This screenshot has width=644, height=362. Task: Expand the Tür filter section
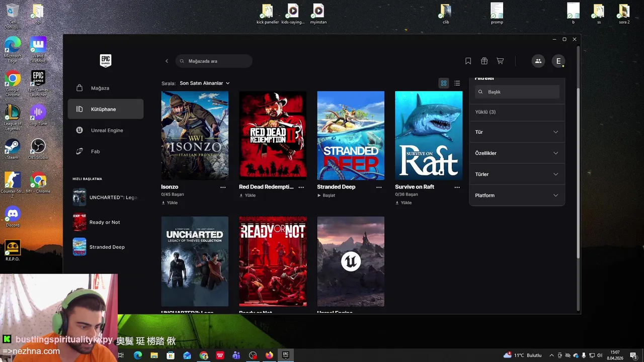pos(517,132)
